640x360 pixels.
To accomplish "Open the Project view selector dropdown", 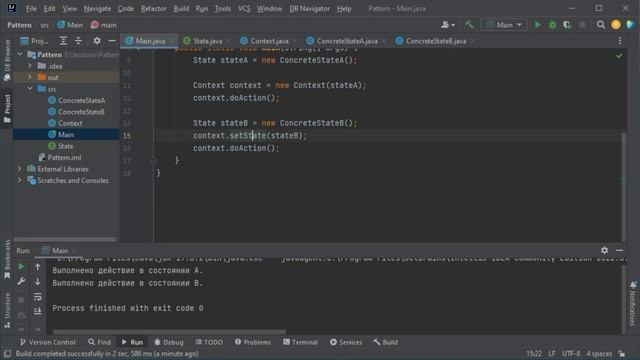I will pos(34,41).
